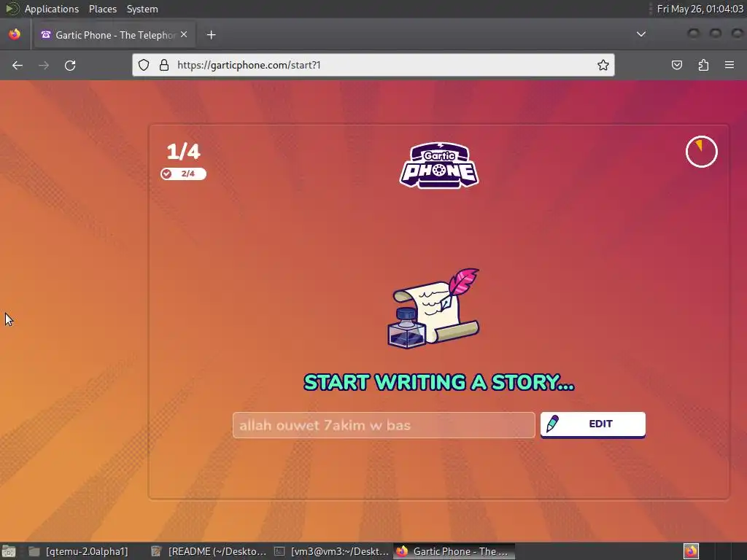Click the story text input field

[x=384, y=425]
